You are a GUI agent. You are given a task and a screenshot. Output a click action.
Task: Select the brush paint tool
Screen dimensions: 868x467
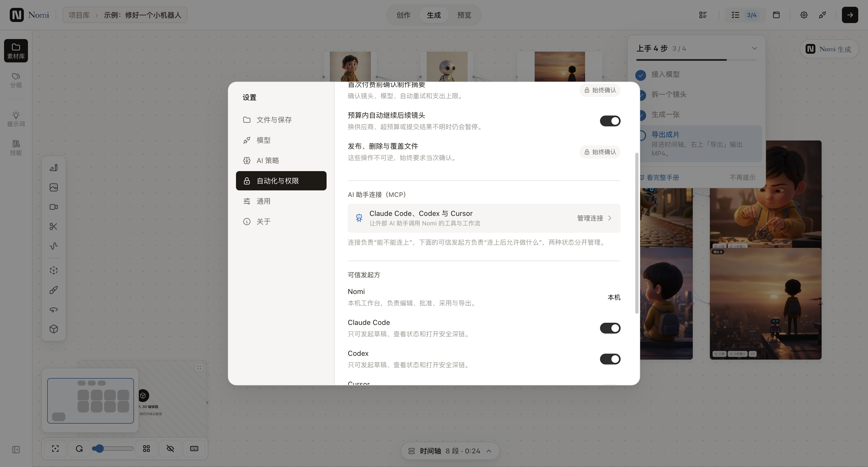click(54, 290)
